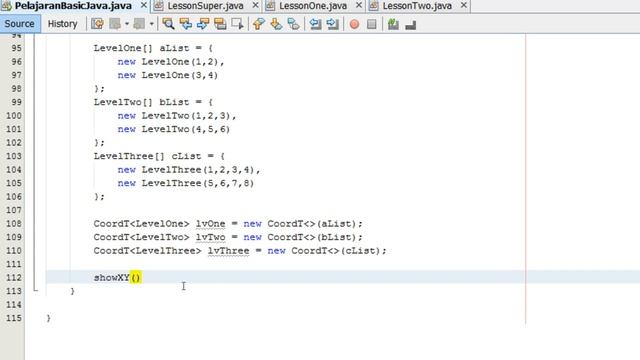Switch to History view
Viewport: 640px width, 360px height.
[x=62, y=24]
